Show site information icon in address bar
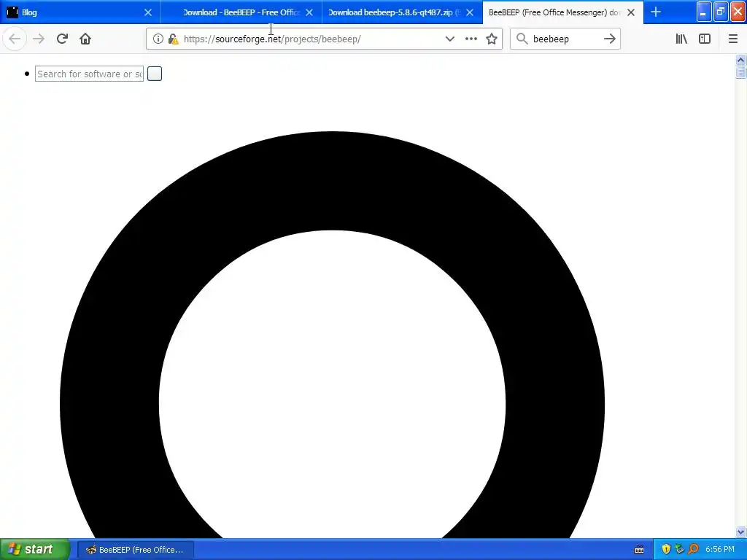The height and width of the screenshot is (560, 747). pos(158,39)
